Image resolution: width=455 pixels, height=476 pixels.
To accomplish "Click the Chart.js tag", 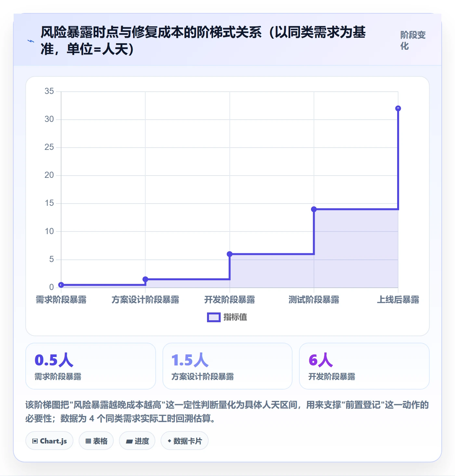I will [49, 441].
